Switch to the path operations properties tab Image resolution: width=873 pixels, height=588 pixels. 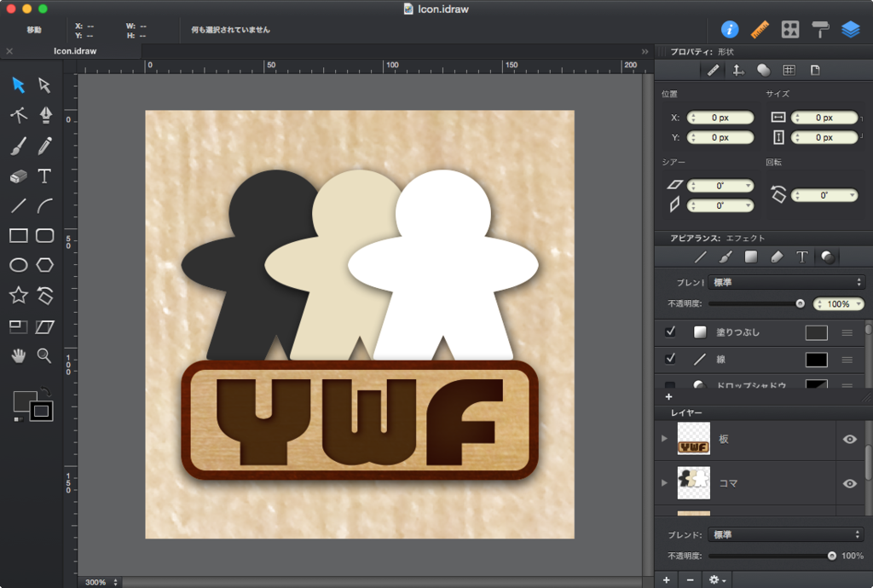(763, 70)
